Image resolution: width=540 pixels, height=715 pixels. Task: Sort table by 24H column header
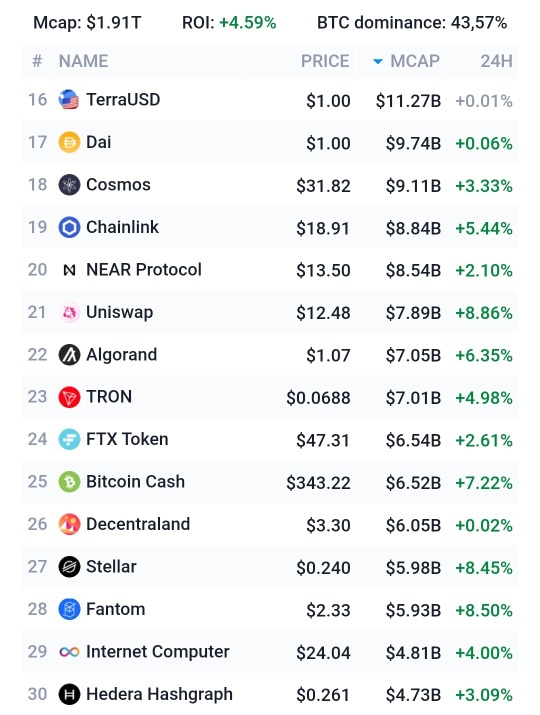pos(496,61)
